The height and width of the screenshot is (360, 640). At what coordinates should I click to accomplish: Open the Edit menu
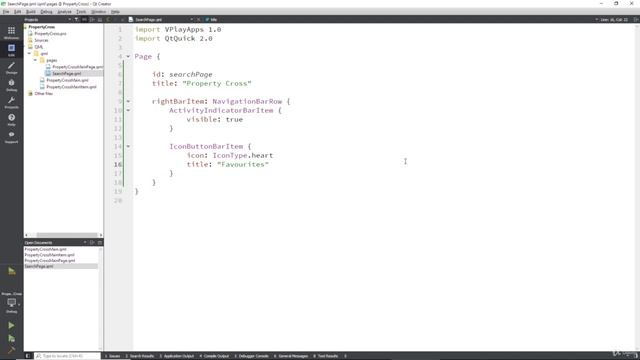coord(18,12)
